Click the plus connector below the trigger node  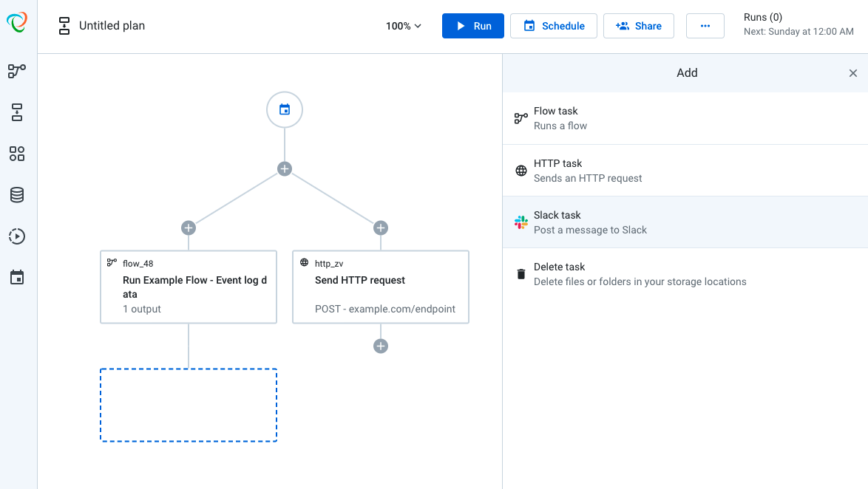tap(284, 168)
